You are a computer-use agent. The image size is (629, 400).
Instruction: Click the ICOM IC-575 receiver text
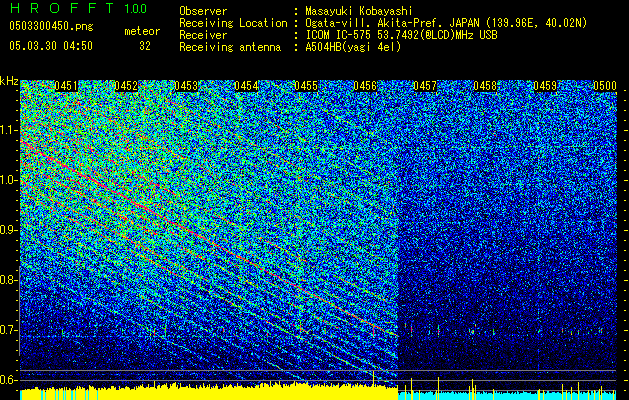point(401,35)
